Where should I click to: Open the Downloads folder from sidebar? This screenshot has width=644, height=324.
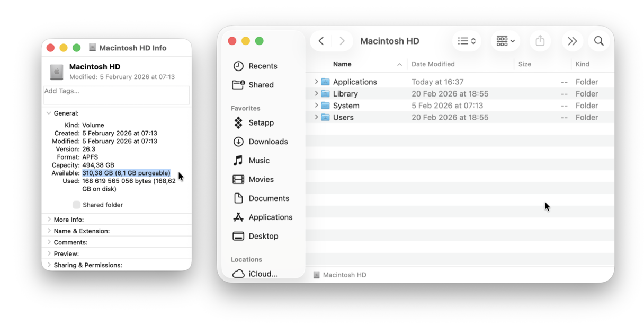click(267, 142)
